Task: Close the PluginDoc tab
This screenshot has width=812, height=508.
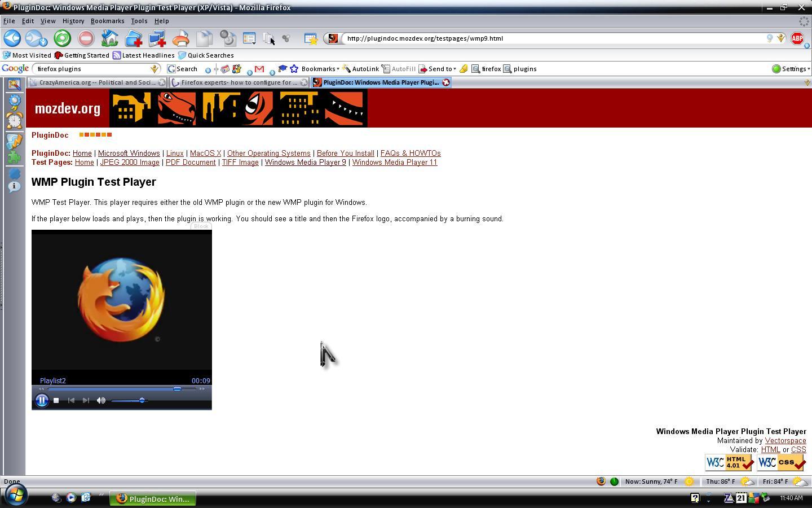Action: pos(446,82)
